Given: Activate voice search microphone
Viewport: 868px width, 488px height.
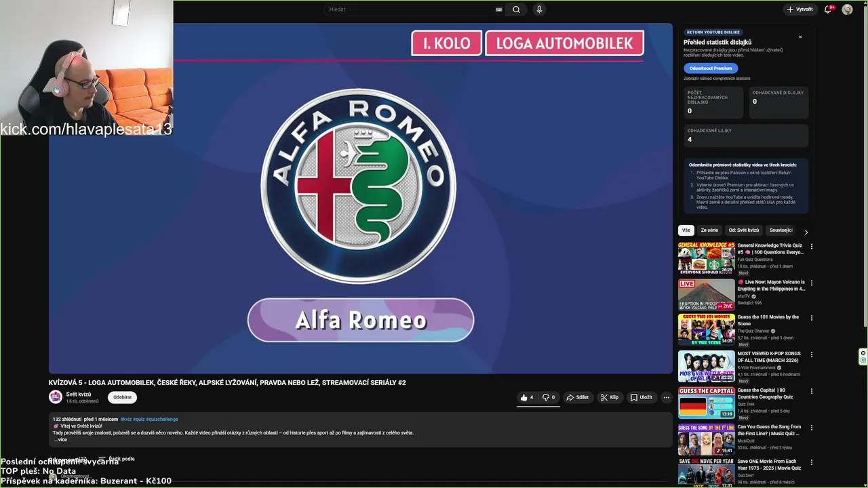Looking at the screenshot, I should (539, 9).
